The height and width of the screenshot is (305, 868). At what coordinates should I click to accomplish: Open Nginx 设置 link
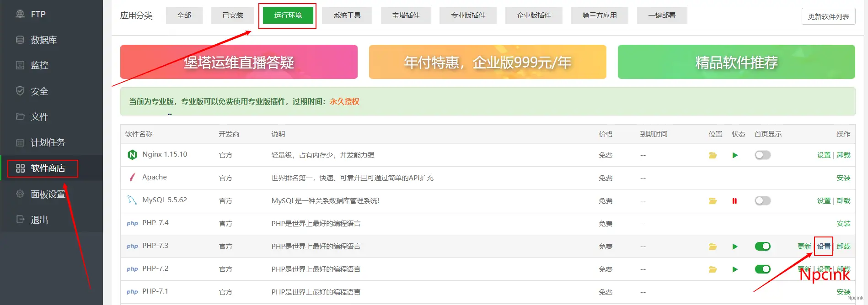(x=824, y=155)
